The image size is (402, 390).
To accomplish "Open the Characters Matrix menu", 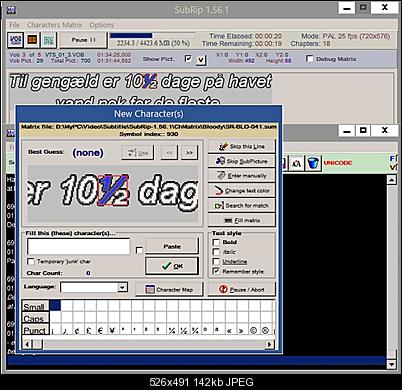I will 55,25.
